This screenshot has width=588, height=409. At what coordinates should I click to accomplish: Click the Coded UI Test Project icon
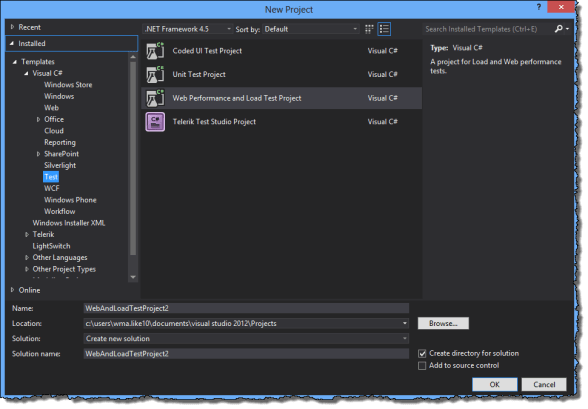coord(155,51)
